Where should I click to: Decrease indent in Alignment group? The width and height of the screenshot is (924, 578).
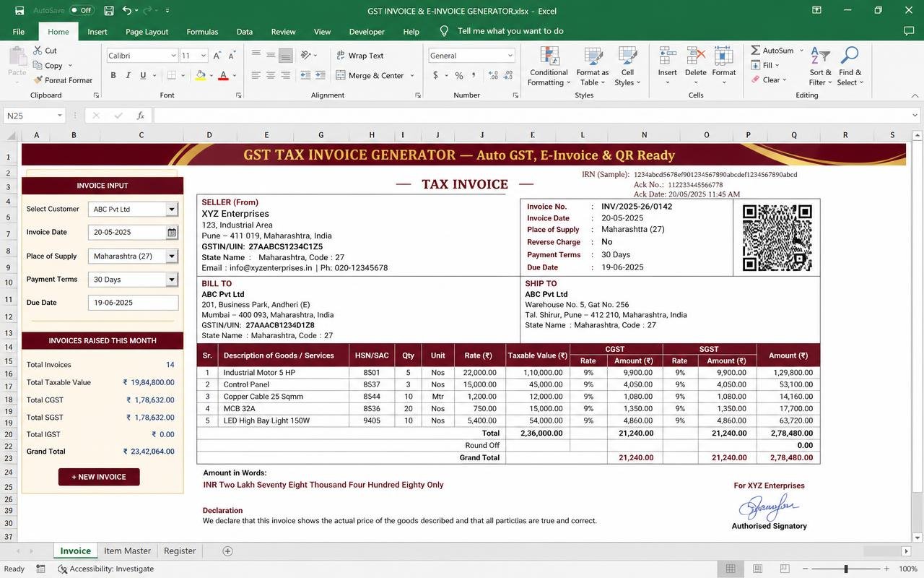click(x=305, y=75)
